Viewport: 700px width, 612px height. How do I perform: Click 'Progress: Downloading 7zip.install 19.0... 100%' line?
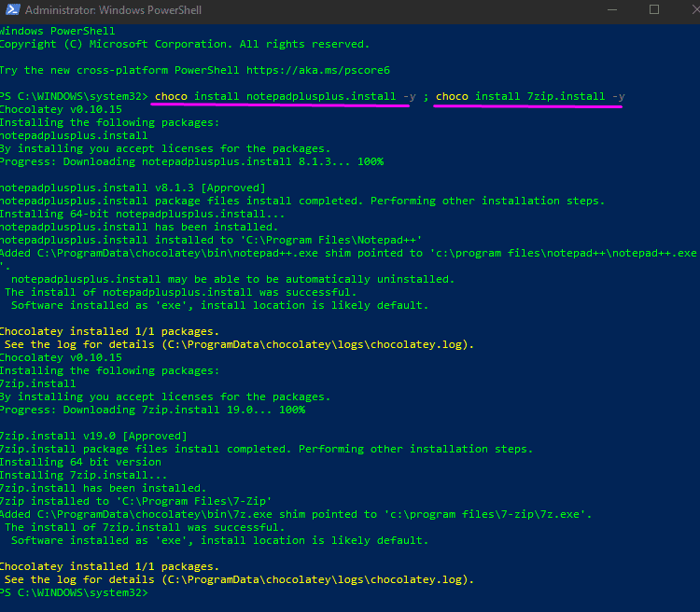pyautogui.click(x=153, y=410)
